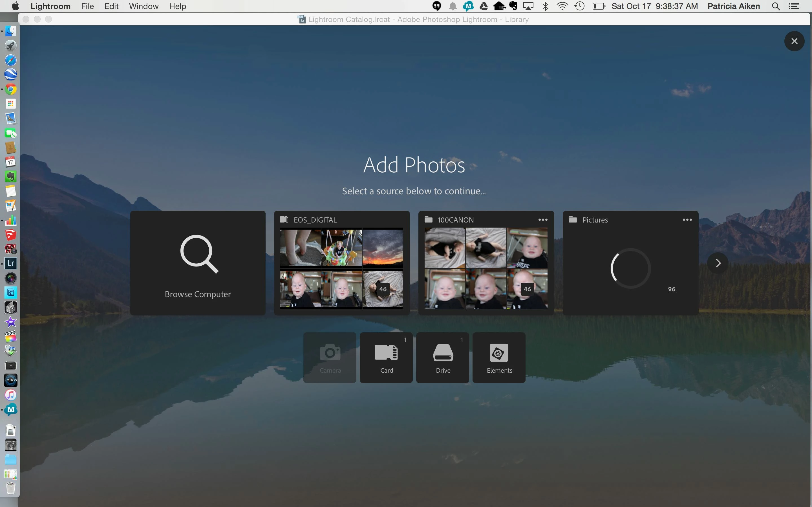Image resolution: width=812 pixels, height=507 pixels.
Task: Open the Lightroom app in the Dock
Action: (10, 263)
